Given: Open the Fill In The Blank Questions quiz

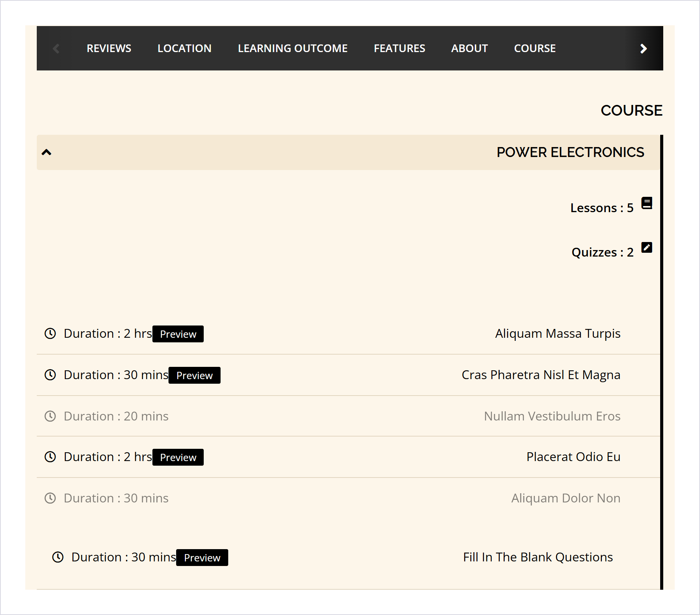Looking at the screenshot, I should (538, 557).
